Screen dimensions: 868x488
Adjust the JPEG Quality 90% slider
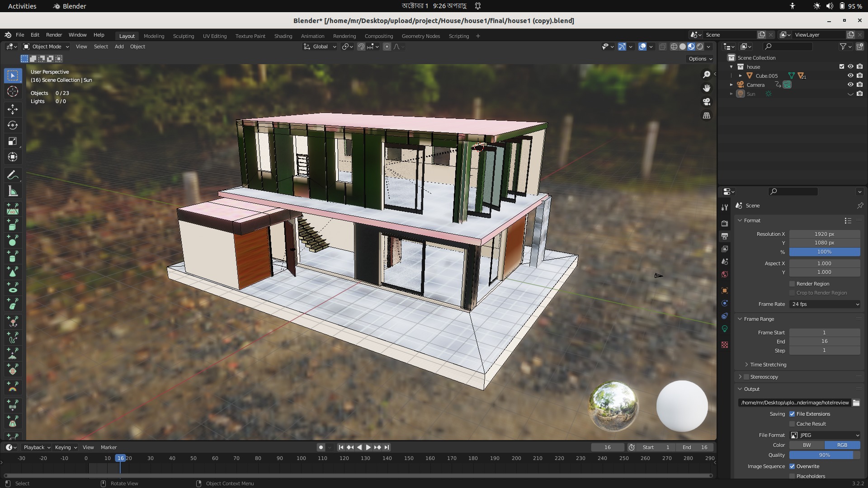pos(825,455)
